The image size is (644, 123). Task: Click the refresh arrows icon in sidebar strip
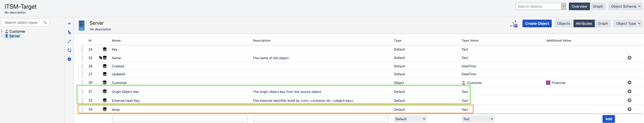click(x=69, y=50)
